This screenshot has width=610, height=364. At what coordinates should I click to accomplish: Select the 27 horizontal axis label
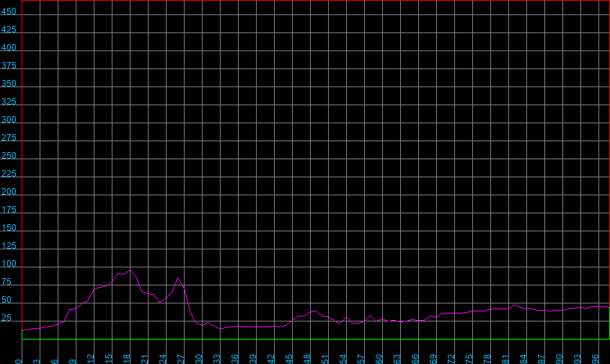[181, 359]
